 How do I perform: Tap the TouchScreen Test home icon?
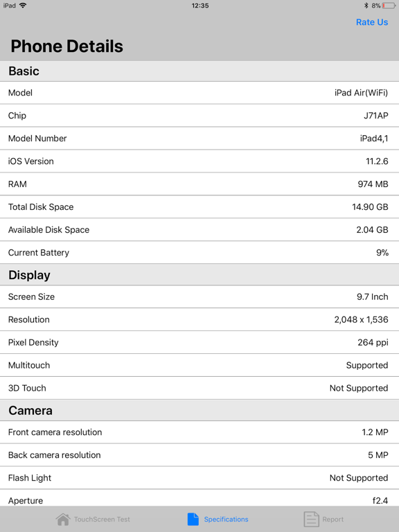pyautogui.click(x=63, y=519)
